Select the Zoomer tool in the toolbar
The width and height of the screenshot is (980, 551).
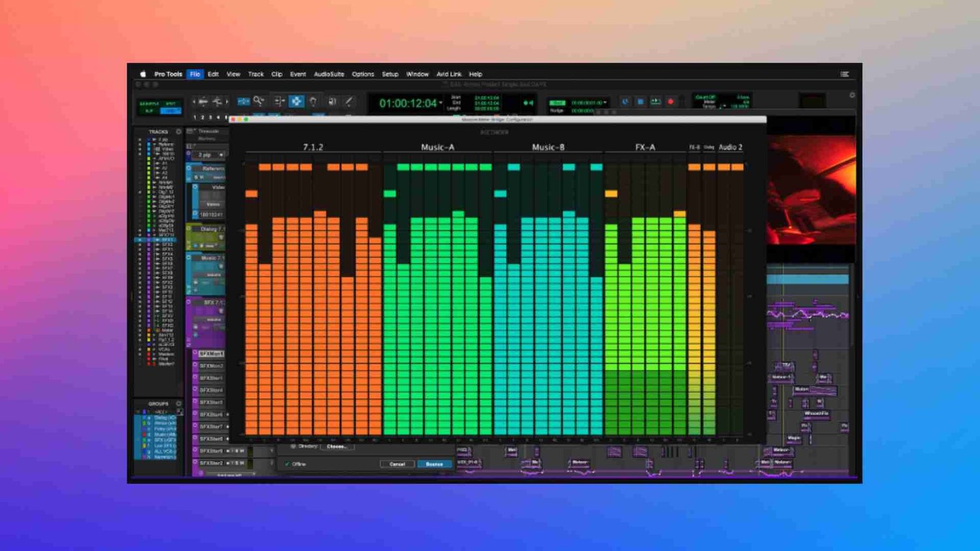click(x=258, y=100)
